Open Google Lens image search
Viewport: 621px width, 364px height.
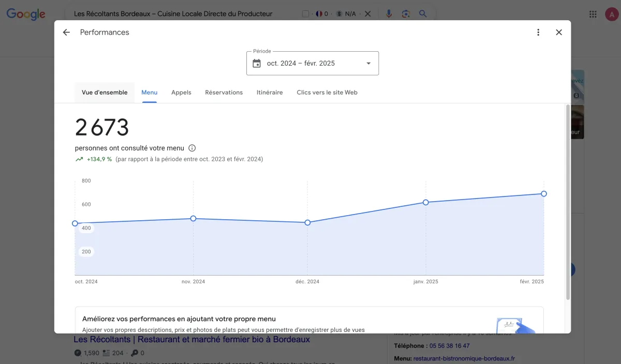pyautogui.click(x=406, y=14)
